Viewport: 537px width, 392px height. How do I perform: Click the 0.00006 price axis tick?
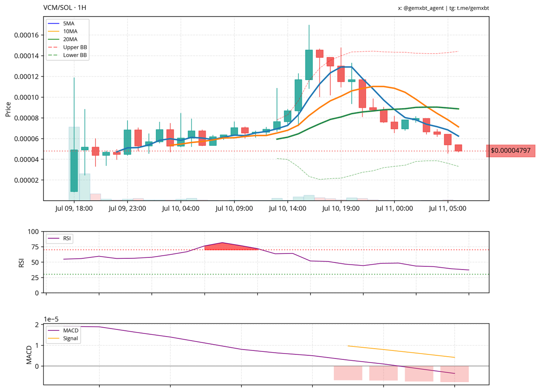[26, 139]
